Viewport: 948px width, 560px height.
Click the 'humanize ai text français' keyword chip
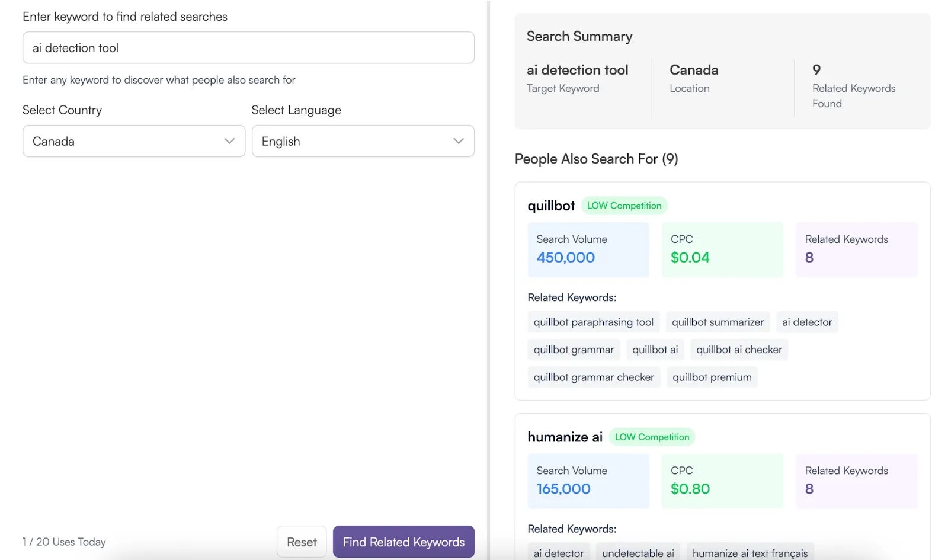pos(750,553)
